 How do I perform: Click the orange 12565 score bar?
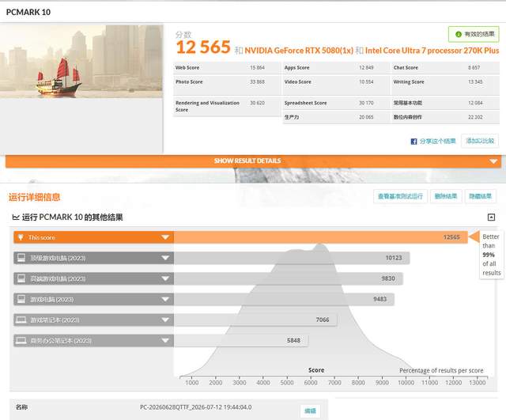(320, 237)
